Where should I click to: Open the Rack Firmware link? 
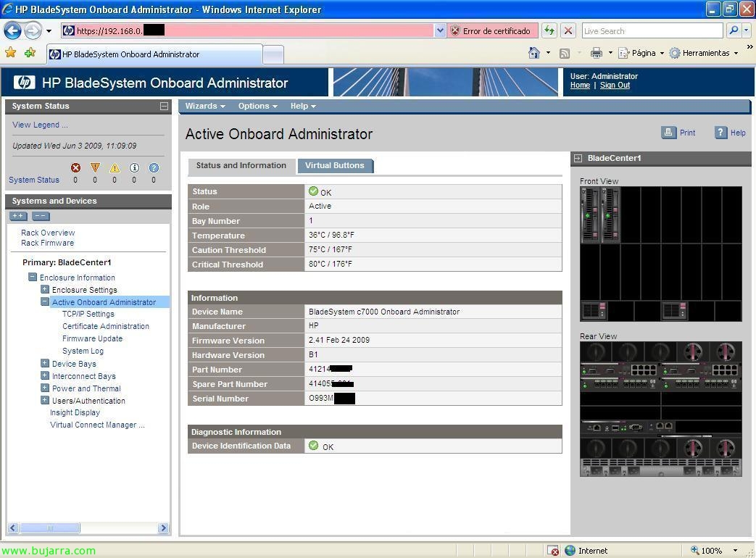click(47, 243)
